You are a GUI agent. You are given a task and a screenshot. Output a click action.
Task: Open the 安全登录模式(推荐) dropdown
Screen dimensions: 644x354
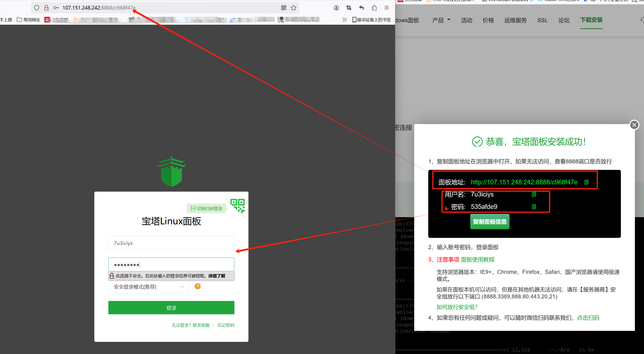(x=149, y=287)
